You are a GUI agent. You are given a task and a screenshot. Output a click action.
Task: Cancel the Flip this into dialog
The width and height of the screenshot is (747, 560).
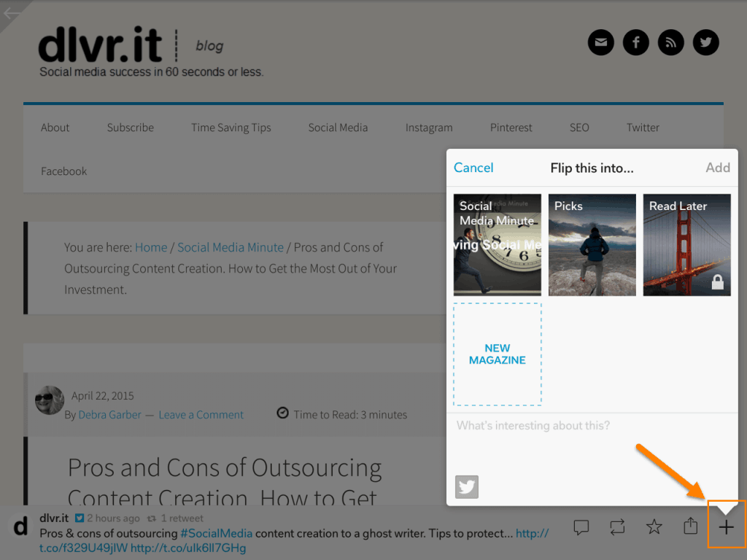pyautogui.click(x=473, y=168)
